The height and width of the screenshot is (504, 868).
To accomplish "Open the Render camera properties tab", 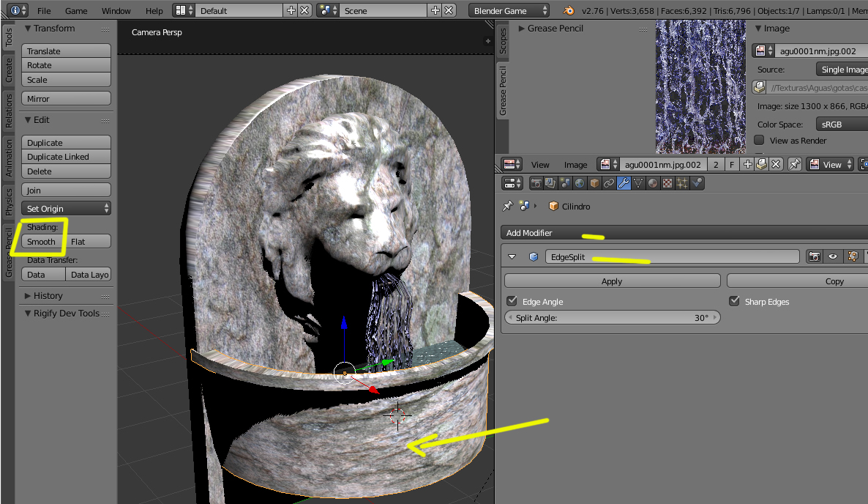I will pyautogui.click(x=536, y=183).
